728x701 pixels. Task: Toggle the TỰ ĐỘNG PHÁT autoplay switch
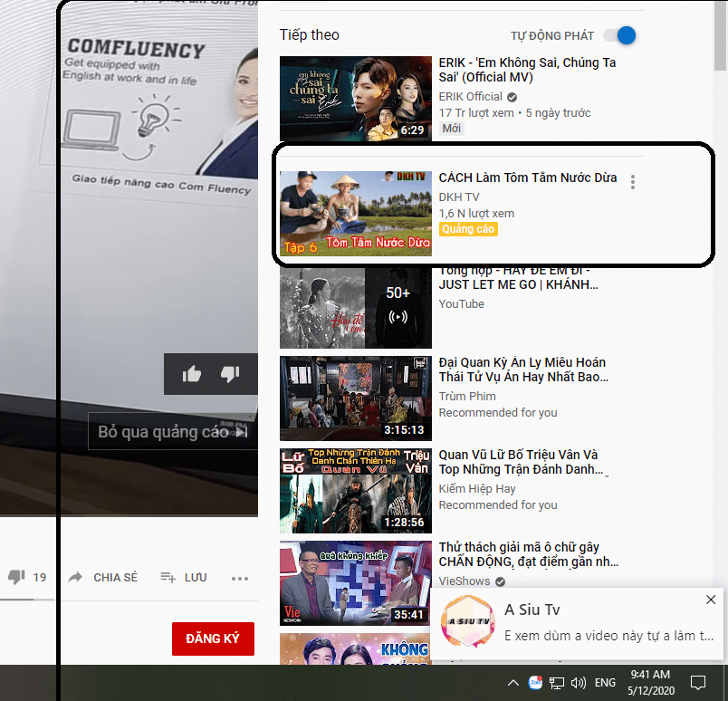pos(622,35)
